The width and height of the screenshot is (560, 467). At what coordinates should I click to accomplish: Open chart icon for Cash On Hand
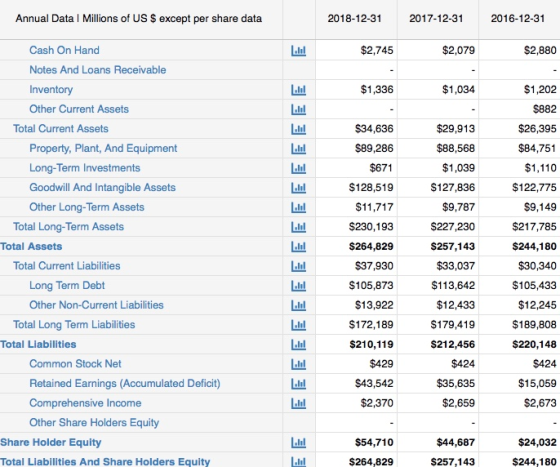(x=299, y=51)
